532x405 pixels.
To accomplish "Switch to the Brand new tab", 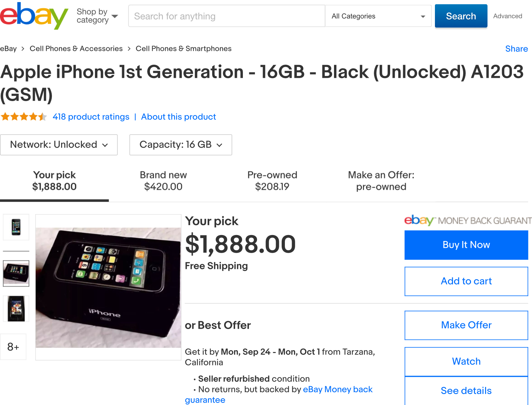I will point(163,181).
